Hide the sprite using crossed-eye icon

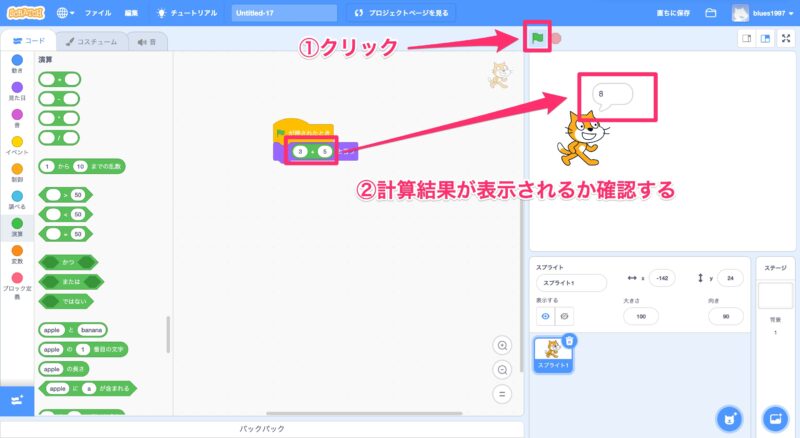click(x=566, y=315)
